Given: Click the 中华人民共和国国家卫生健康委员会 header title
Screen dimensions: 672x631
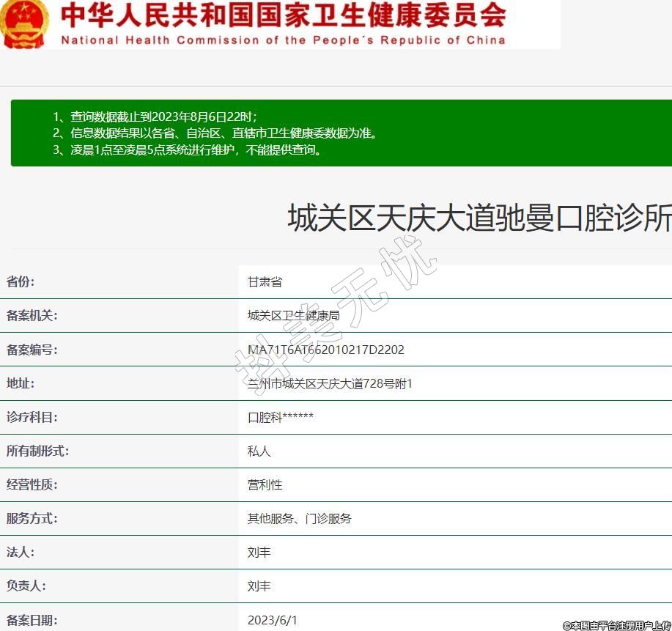Looking at the screenshot, I should pyautogui.click(x=283, y=15).
